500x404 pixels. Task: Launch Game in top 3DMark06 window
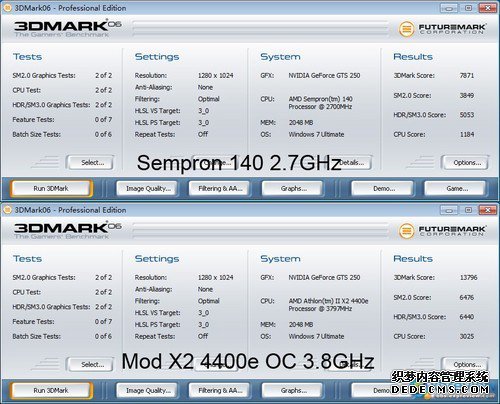point(455,189)
